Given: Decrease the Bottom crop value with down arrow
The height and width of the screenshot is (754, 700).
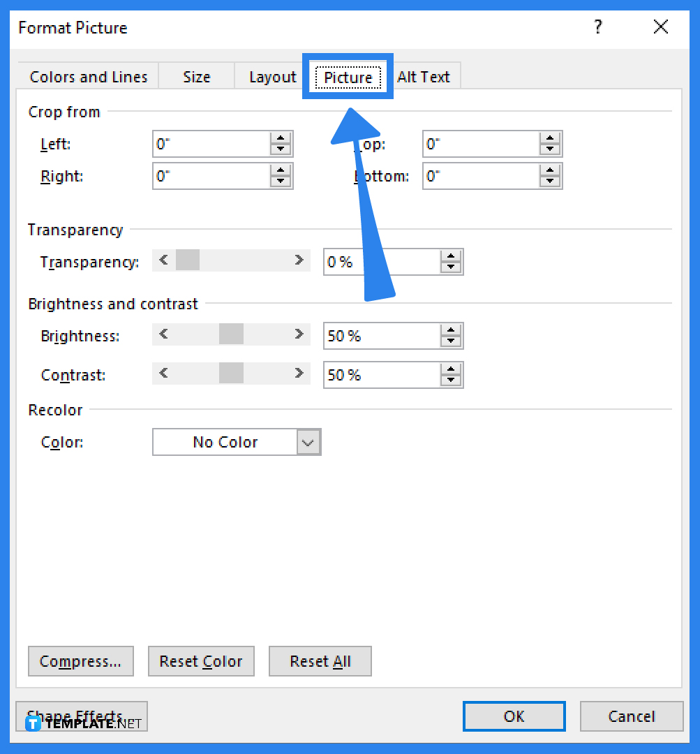Looking at the screenshot, I should [x=551, y=181].
